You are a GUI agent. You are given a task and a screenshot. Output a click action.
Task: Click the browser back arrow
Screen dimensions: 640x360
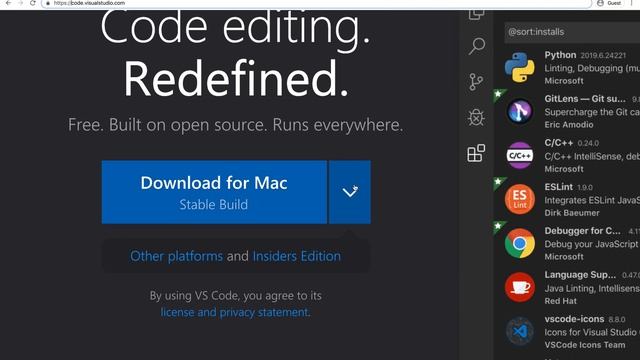(8, 3)
